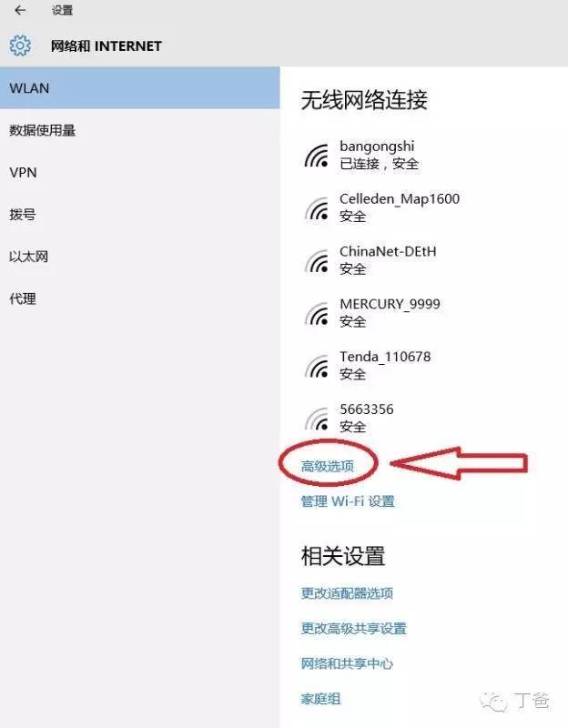Viewport: 568px width, 728px height.
Task: Click the back arrow icon
Action: coord(20,10)
